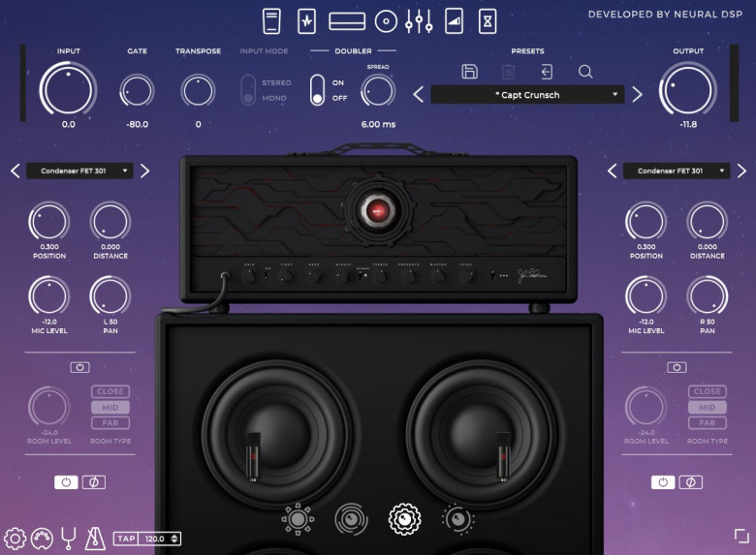Select left room type MID

point(110,408)
